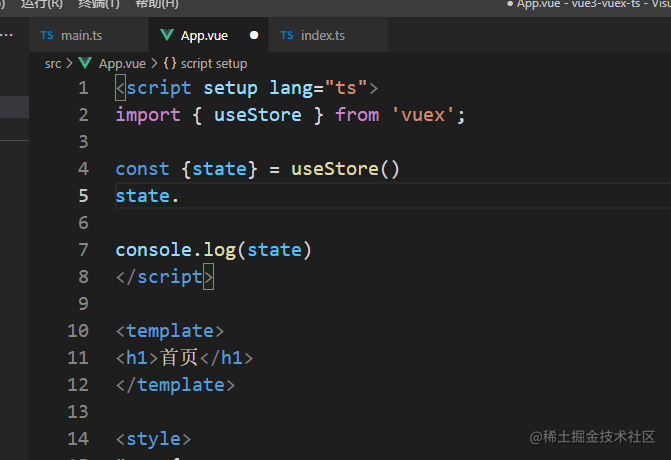Click the curly braces icon before script setup
The image size is (671, 460).
click(x=170, y=63)
